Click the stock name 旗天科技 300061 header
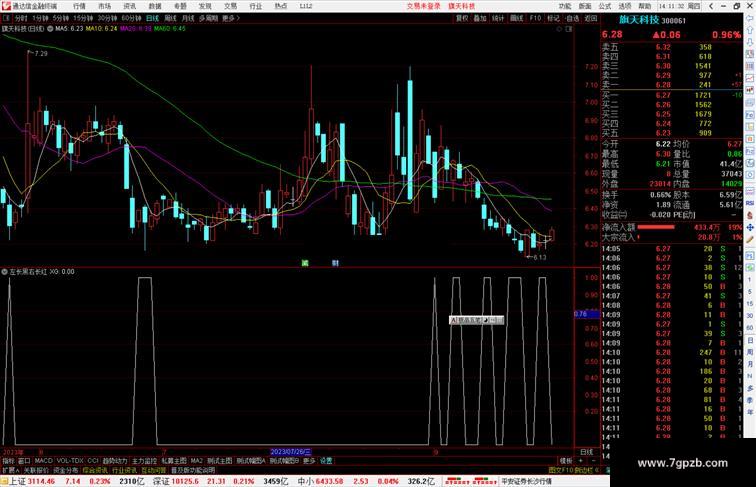The width and height of the screenshot is (756, 487). pos(652,20)
